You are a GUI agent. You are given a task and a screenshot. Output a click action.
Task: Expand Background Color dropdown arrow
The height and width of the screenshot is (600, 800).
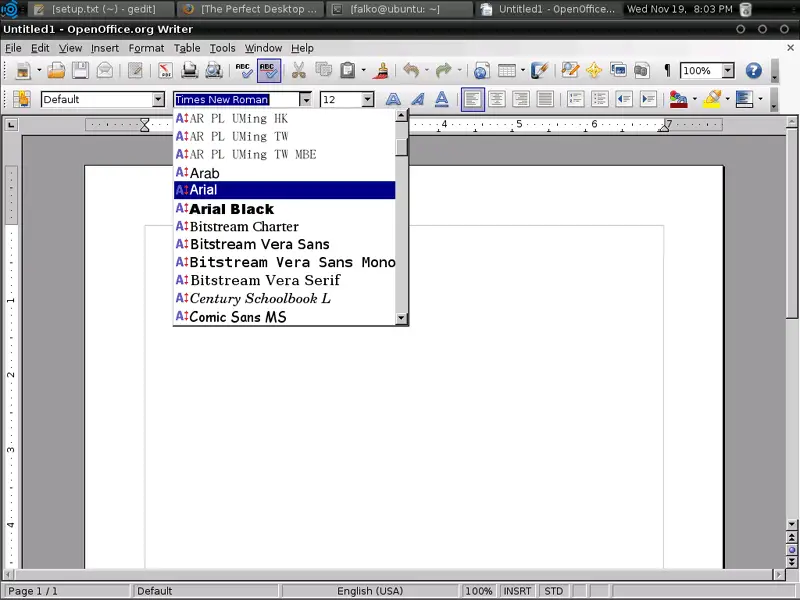tap(760, 99)
